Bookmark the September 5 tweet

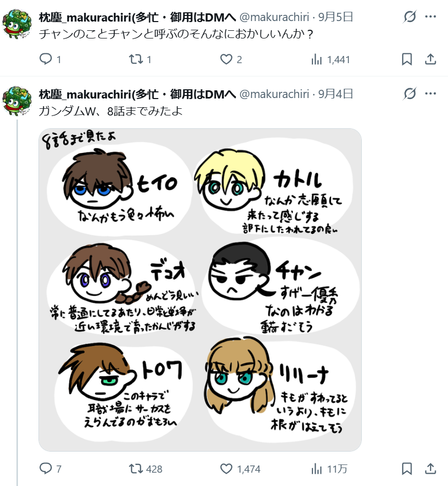point(407,59)
